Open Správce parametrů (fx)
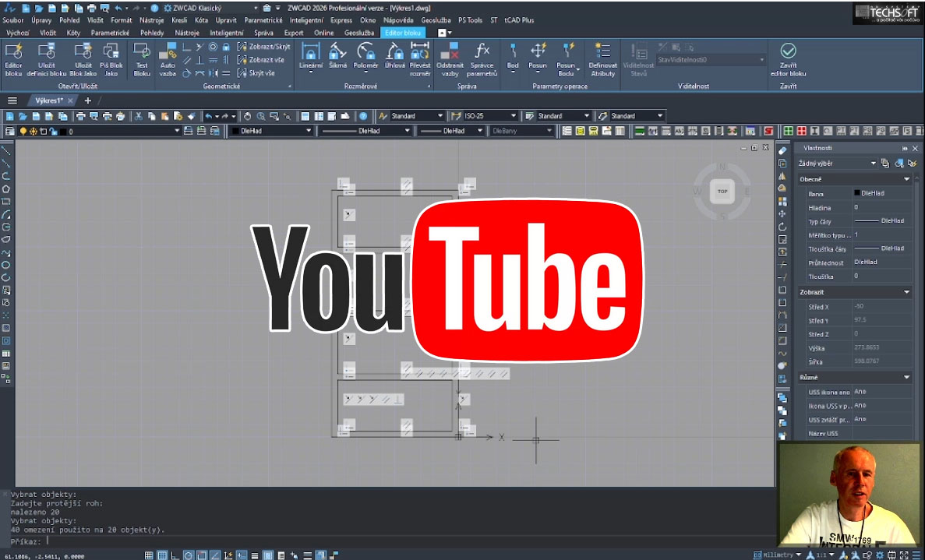 click(x=482, y=59)
